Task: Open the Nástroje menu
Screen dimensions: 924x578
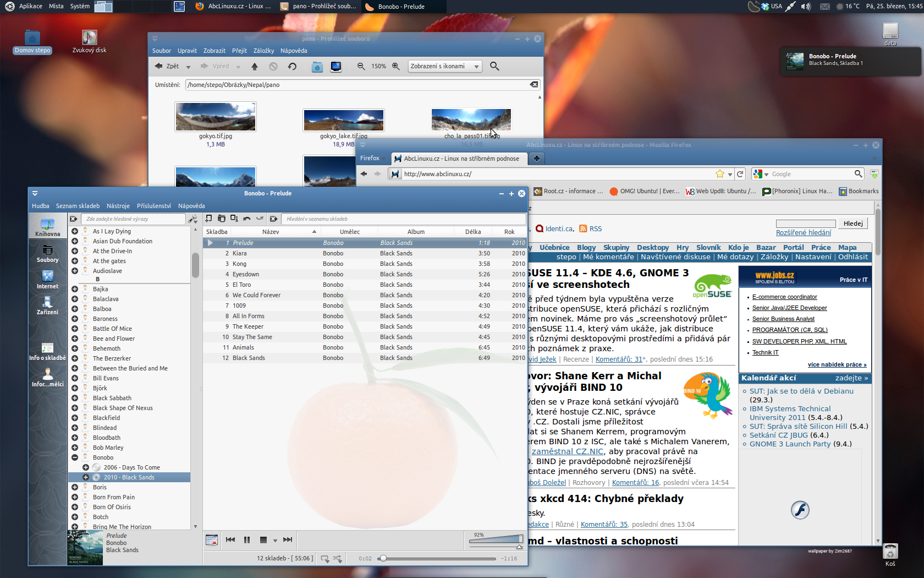Action: [118, 206]
